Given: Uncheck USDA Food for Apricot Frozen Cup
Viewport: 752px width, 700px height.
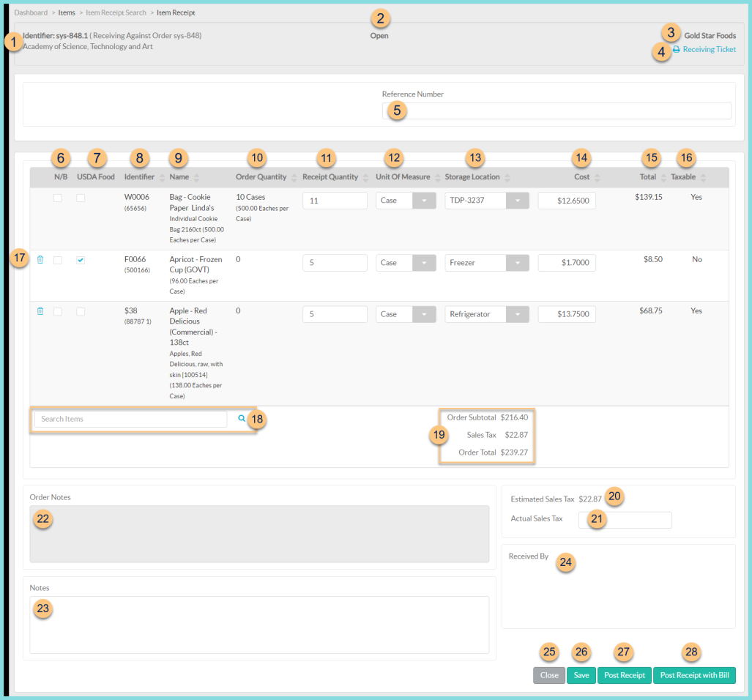Looking at the screenshot, I should (x=81, y=259).
